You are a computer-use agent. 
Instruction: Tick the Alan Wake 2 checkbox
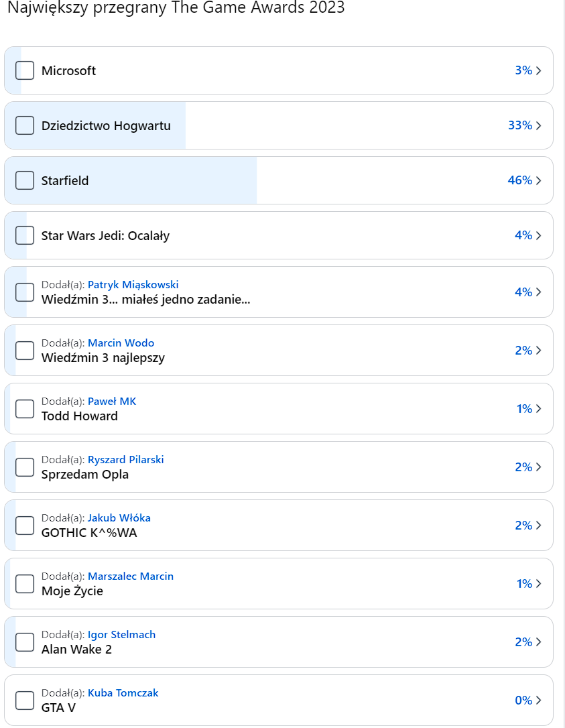tap(25, 642)
